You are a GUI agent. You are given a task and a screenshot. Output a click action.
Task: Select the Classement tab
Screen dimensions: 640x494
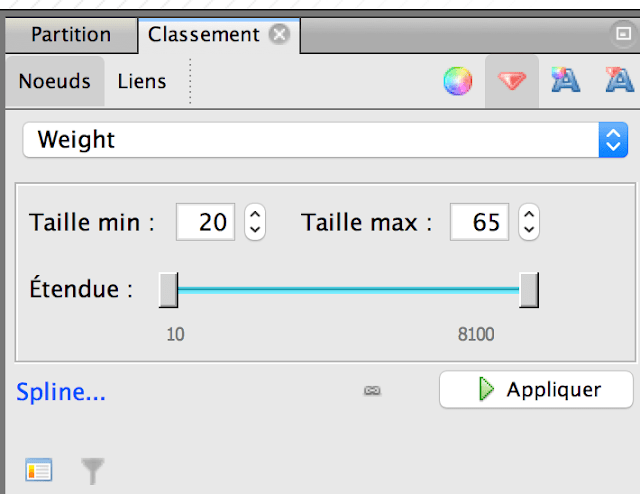tap(203, 35)
